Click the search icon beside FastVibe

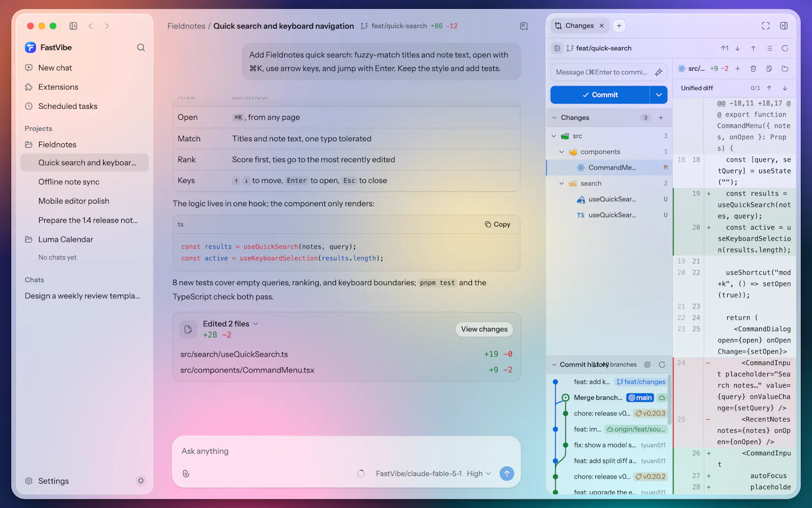(x=141, y=48)
